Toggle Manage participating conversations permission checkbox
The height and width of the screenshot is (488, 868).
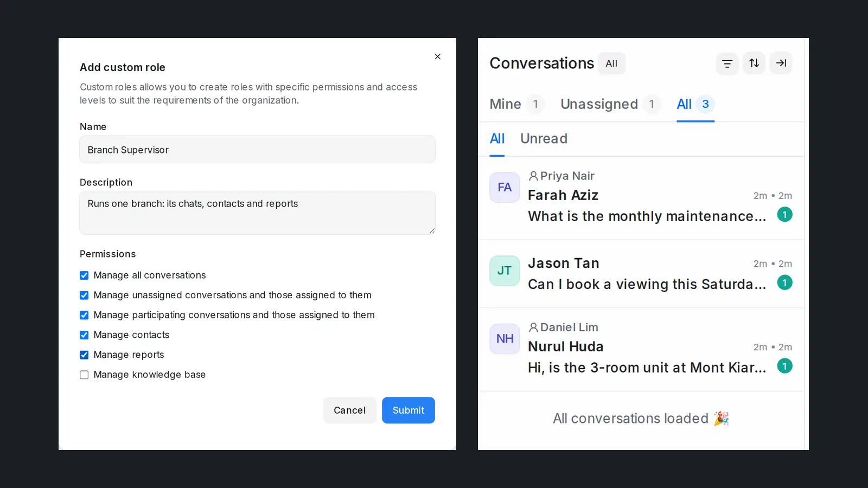pos(84,315)
